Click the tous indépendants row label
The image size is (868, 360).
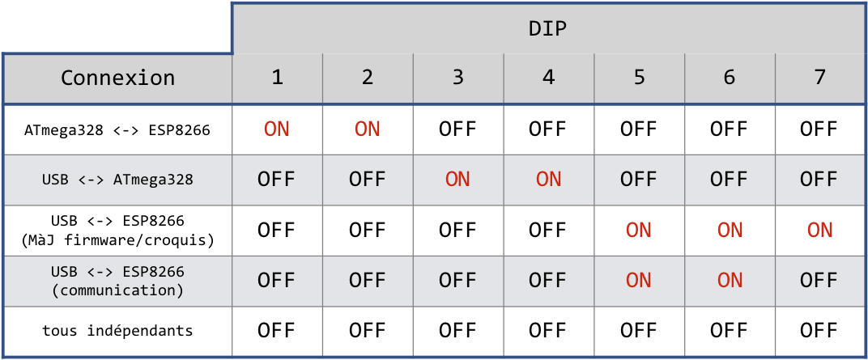pos(117,330)
